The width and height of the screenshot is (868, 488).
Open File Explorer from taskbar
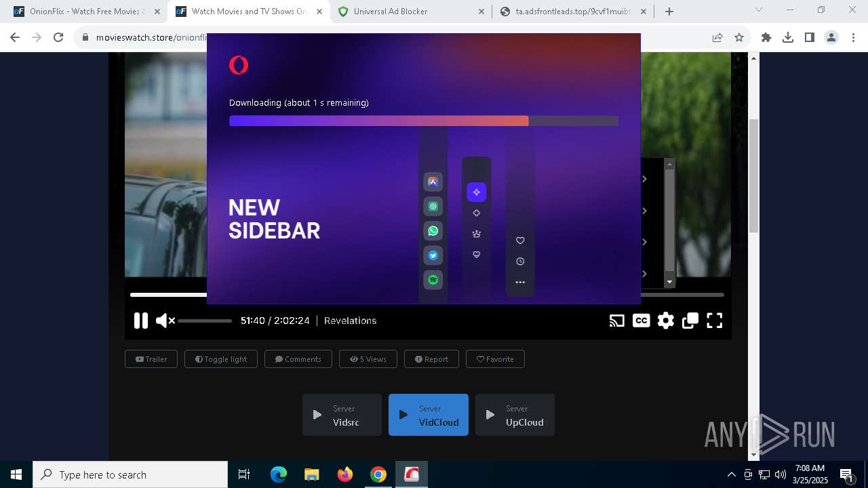click(312, 474)
